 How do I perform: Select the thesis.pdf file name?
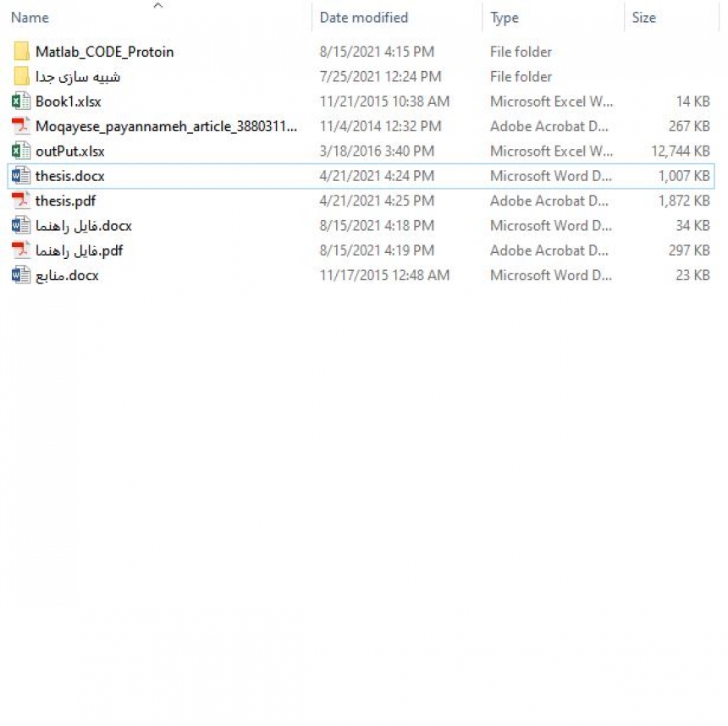tap(65, 201)
